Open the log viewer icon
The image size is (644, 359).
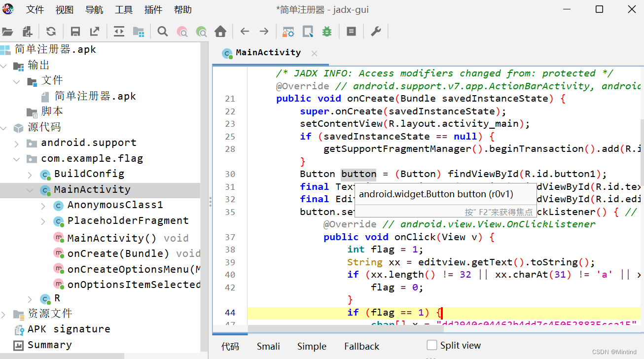pos(351,32)
